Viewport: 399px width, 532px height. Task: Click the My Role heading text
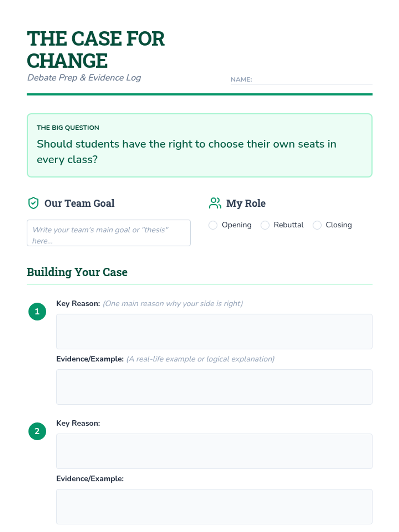(x=246, y=203)
